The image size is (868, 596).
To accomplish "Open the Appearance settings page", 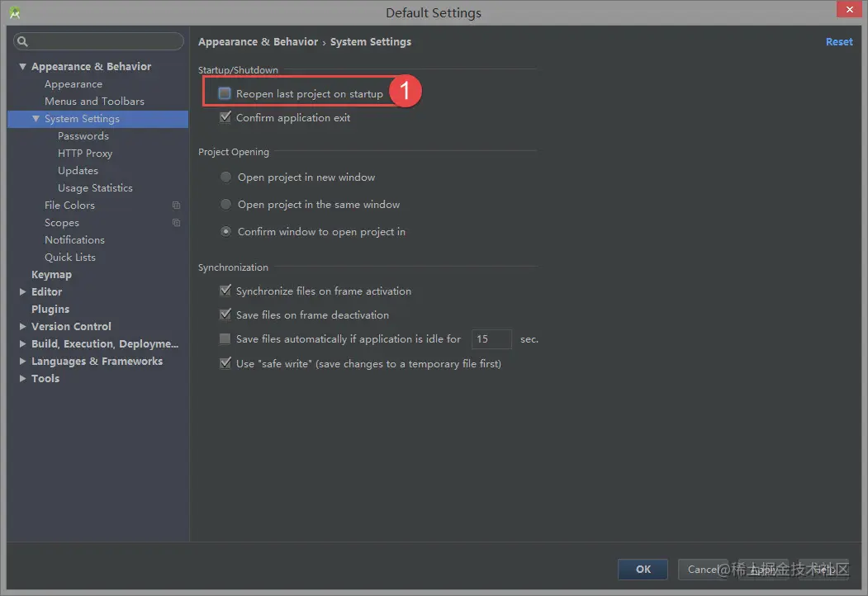I will point(74,84).
